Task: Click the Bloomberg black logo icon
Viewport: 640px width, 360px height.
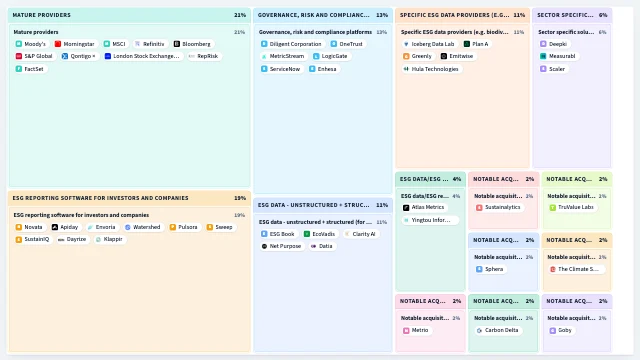Action: point(177,44)
